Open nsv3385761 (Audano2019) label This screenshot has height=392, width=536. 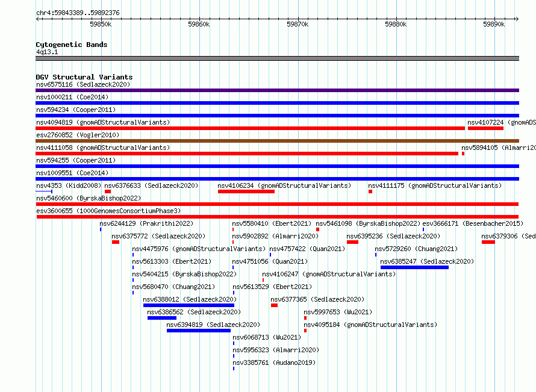point(274,362)
